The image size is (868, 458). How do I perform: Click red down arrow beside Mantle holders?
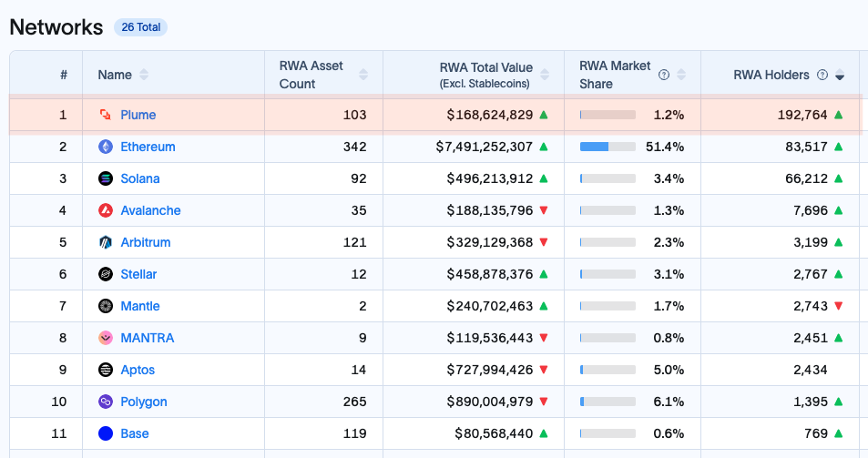click(839, 306)
